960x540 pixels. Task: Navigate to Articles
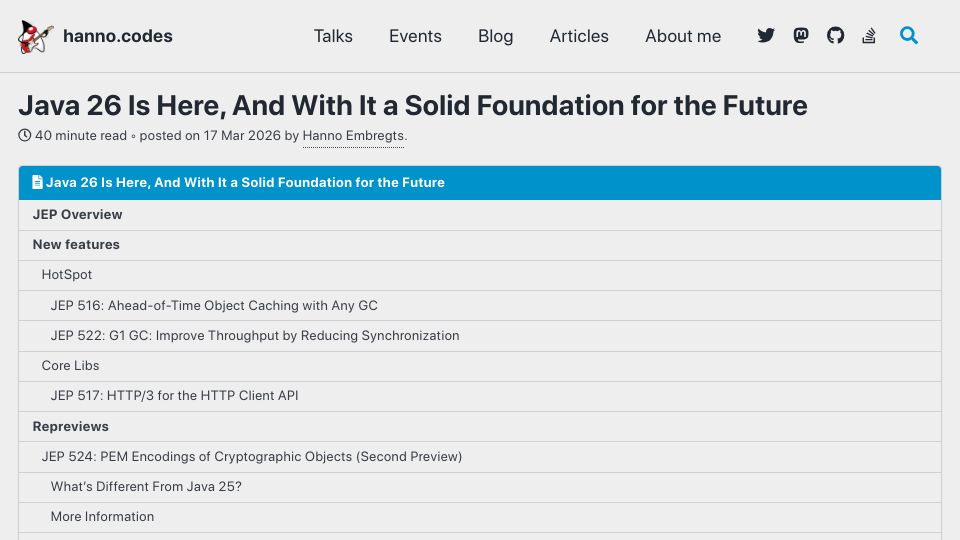(579, 36)
